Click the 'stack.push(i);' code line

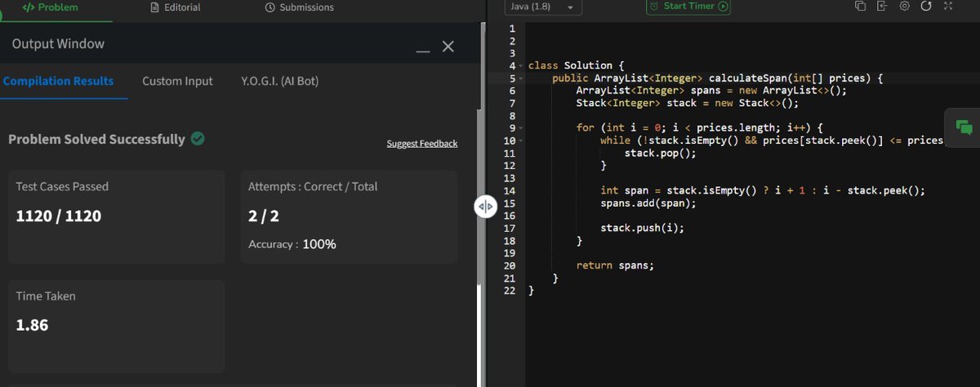pyautogui.click(x=642, y=228)
